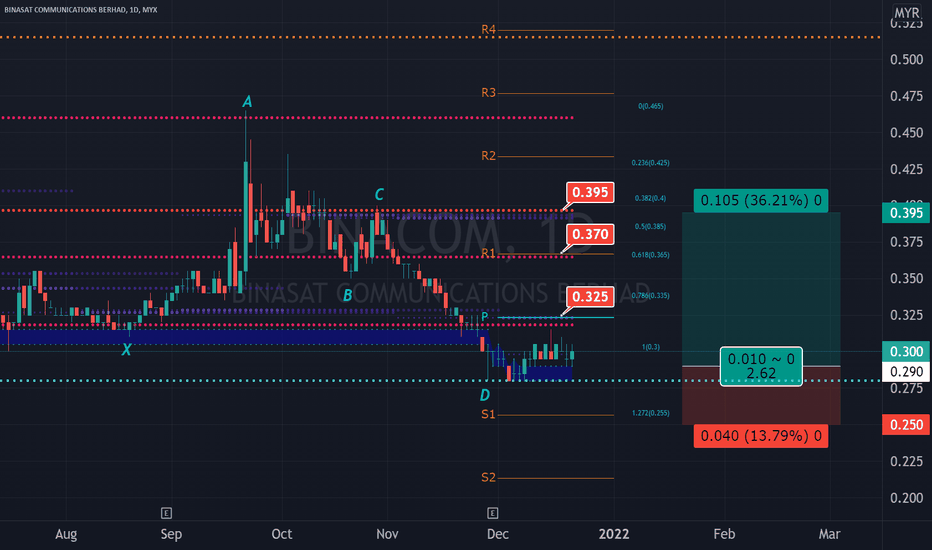Select the R3 pivot label
Image resolution: width=932 pixels, height=550 pixels.
click(488, 93)
